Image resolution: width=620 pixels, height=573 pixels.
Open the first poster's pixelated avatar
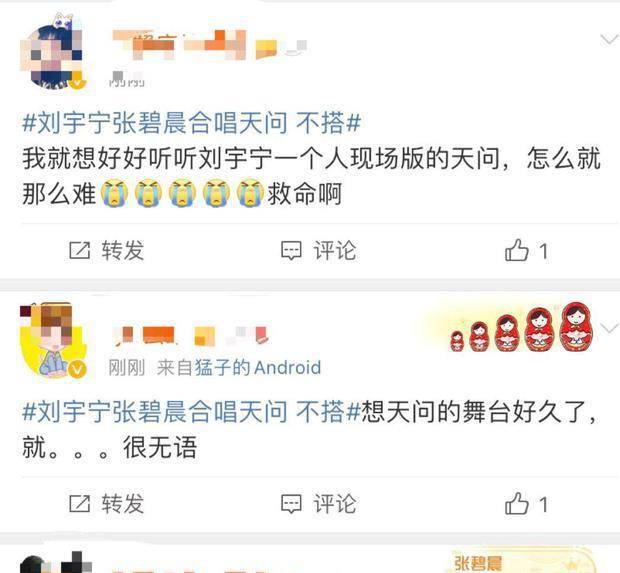click(52, 51)
